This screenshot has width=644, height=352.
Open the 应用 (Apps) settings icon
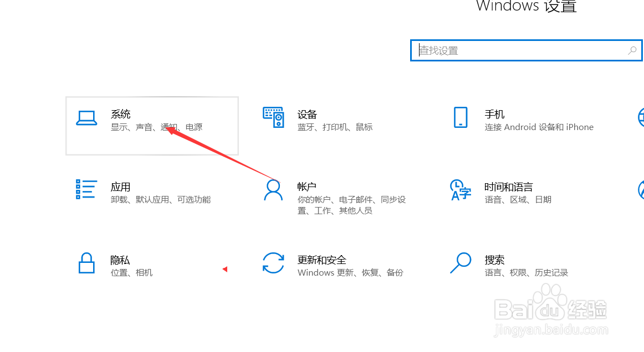(86, 190)
